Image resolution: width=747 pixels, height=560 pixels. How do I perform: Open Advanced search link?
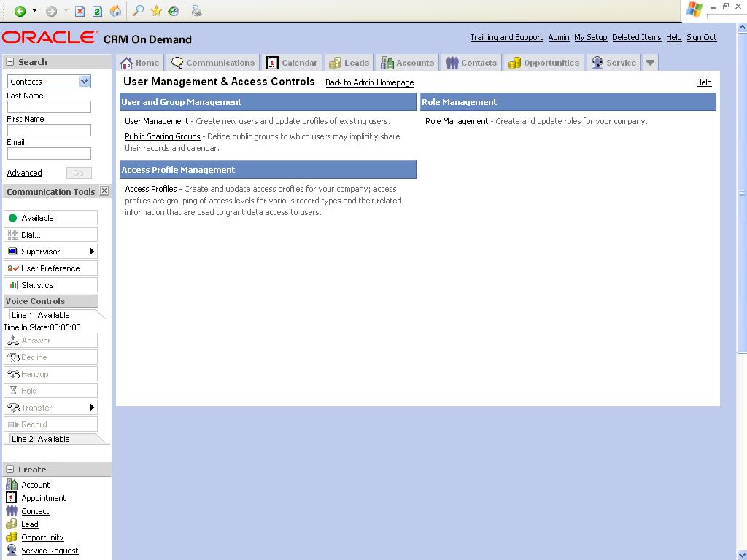24,173
